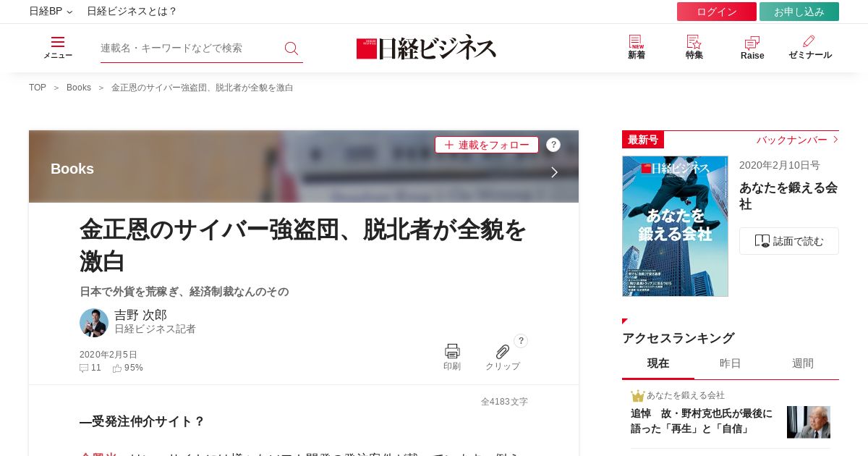This screenshot has height=456, width=868.
Task: Click the 2020年2月10日号 issue label
Action: pos(780,165)
